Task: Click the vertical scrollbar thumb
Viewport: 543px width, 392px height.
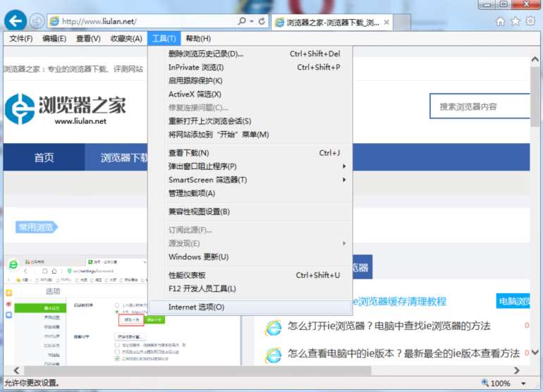Action: (x=535, y=97)
